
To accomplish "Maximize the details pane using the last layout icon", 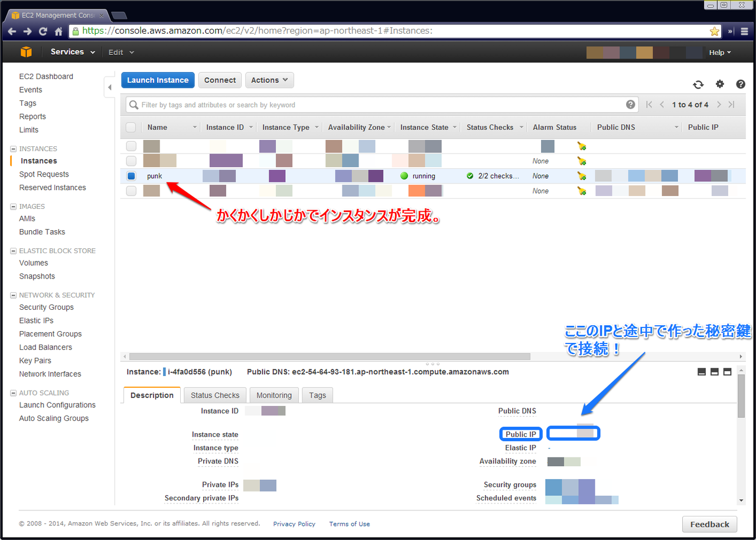I will click(x=728, y=372).
